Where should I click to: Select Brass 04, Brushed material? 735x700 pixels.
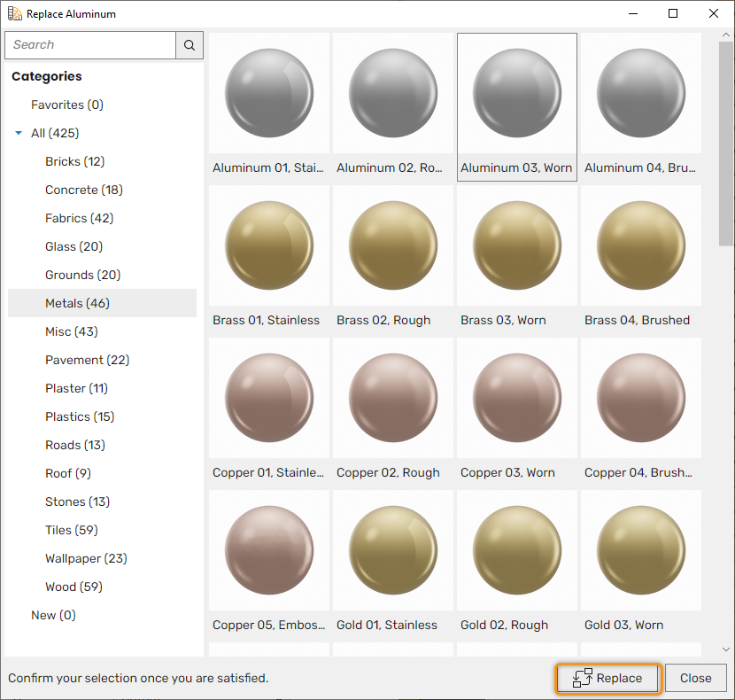click(641, 245)
